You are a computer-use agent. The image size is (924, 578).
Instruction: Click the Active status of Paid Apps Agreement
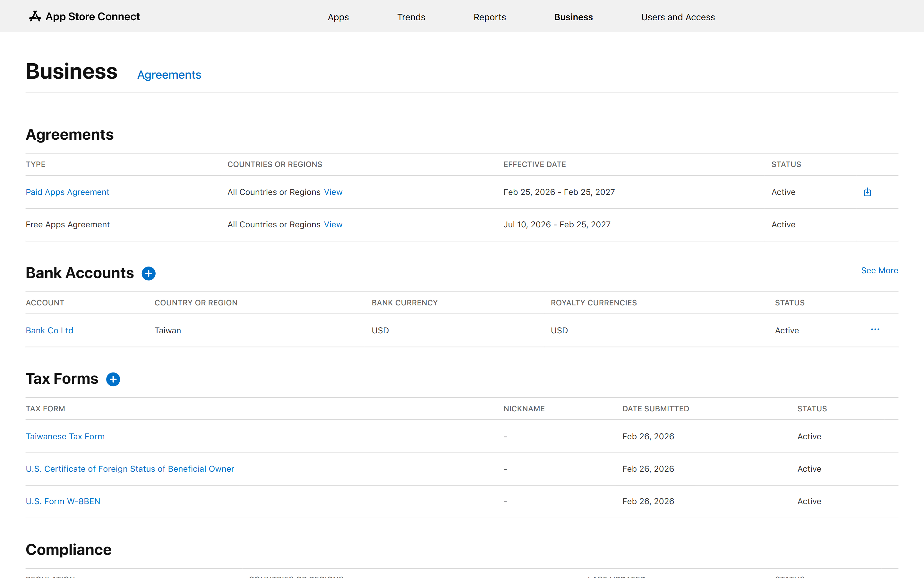pyautogui.click(x=783, y=192)
